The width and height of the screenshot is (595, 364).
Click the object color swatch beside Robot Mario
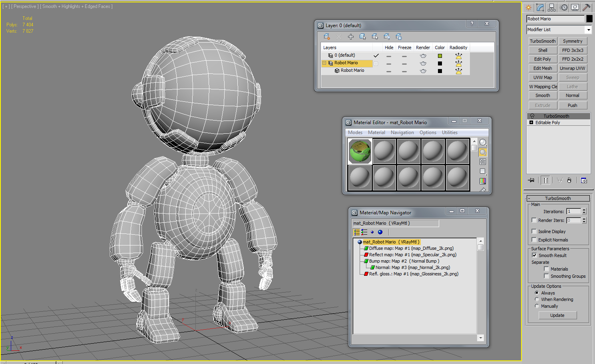coord(589,18)
